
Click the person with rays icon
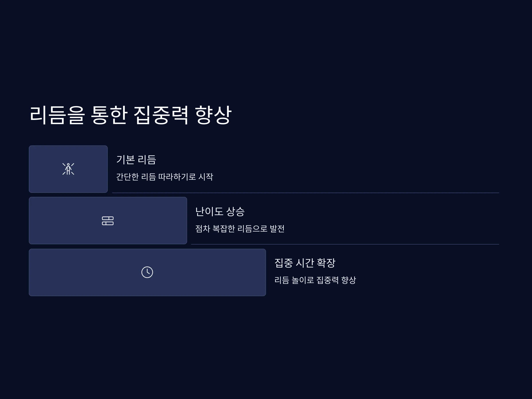click(68, 169)
